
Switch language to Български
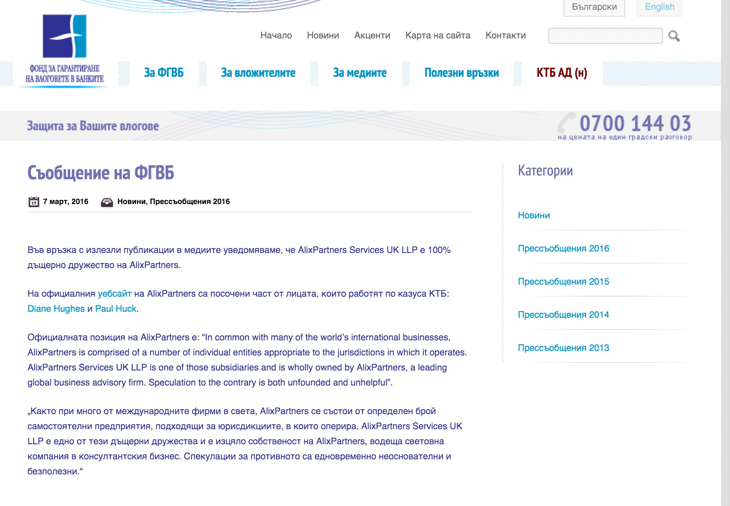click(x=594, y=7)
